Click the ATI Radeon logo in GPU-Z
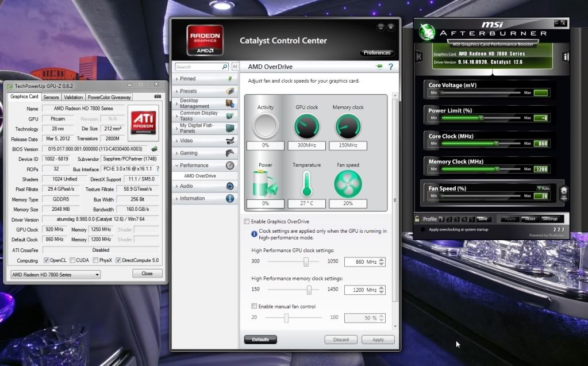The width and height of the screenshot is (588, 366). [x=143, y=122]
